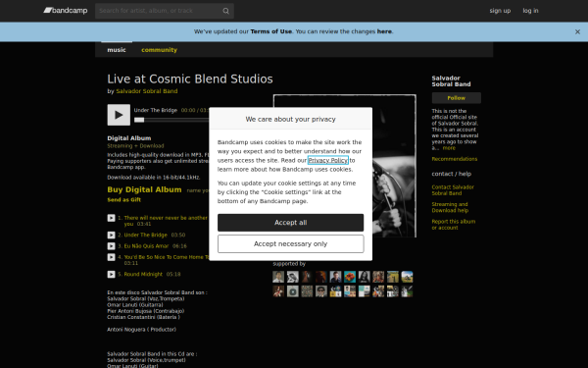Play track 3 Eu Não Quis Amar
Viewport: 588px width, 368px height.
tap(111, 246)
